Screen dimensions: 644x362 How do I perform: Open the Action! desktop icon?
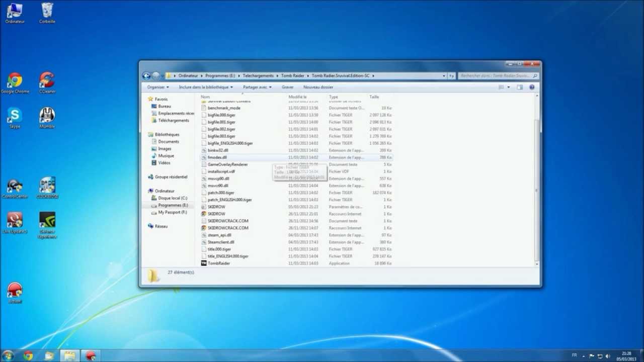pyautogui.click(x=15, y=293)
